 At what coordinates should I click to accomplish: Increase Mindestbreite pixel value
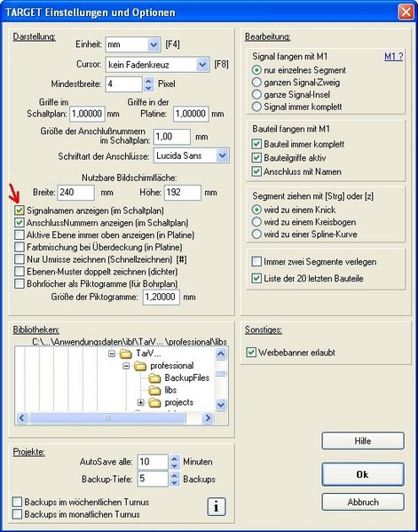(148, 81)
